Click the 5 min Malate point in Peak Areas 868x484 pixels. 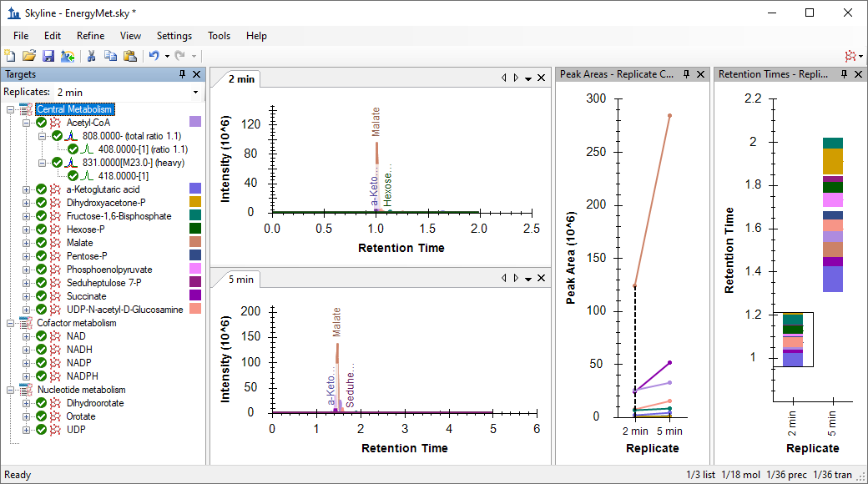(670, 116)
